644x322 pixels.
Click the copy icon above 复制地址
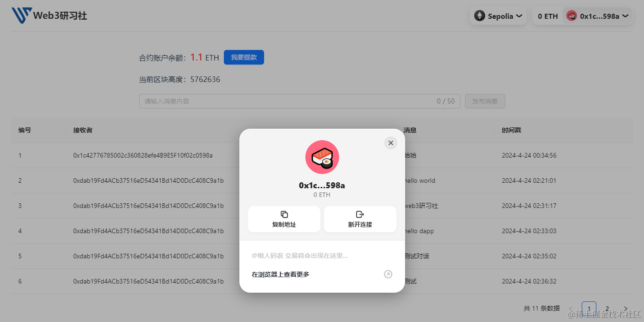click(x=284, y=213)
